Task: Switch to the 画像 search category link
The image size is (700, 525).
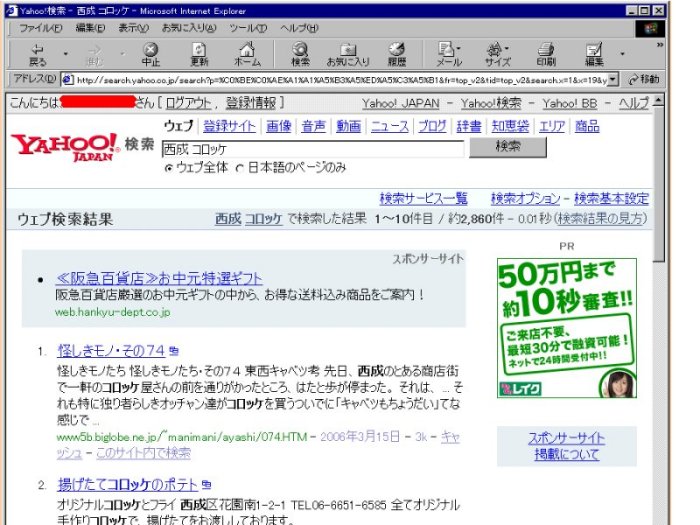Action: [x=278, y=126]
